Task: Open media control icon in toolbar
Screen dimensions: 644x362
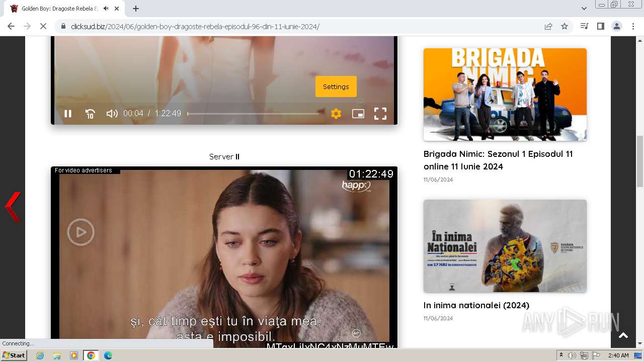Action: point(584,26)
